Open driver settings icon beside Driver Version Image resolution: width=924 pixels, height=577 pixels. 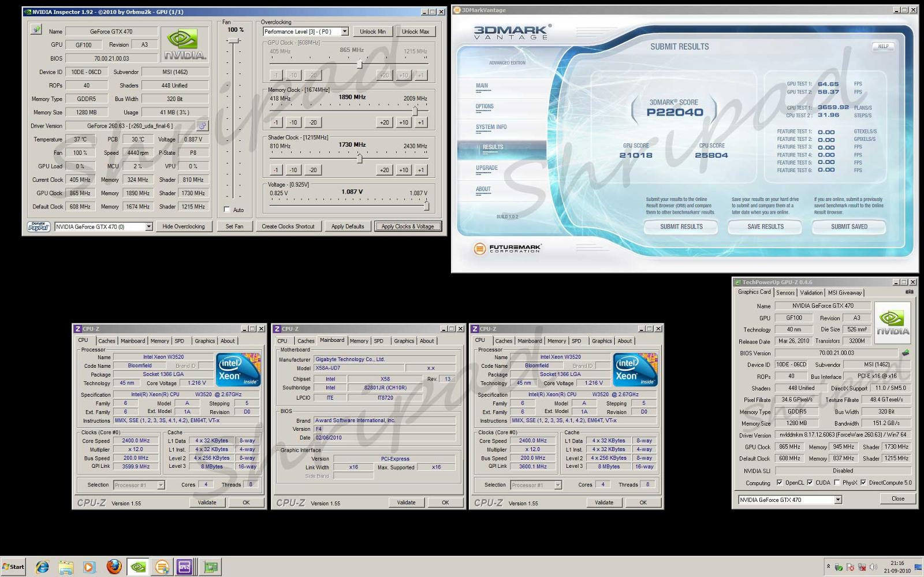[x=202, y=125]
